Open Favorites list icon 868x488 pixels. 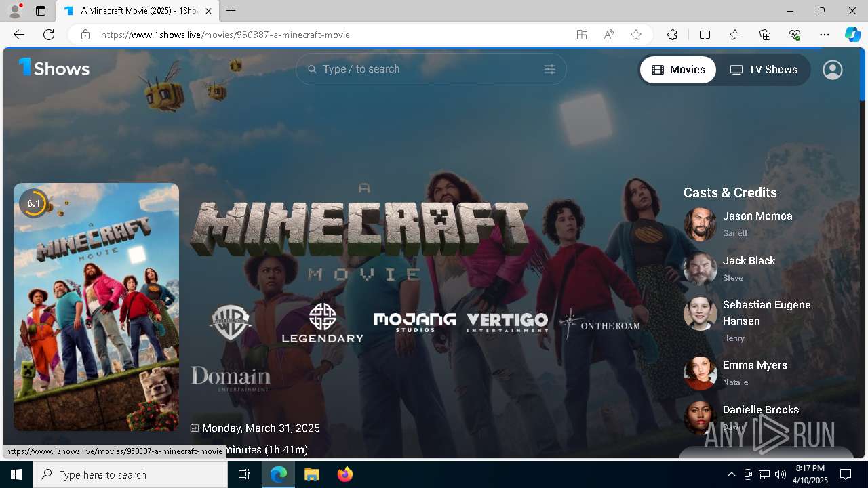point(735,35)
